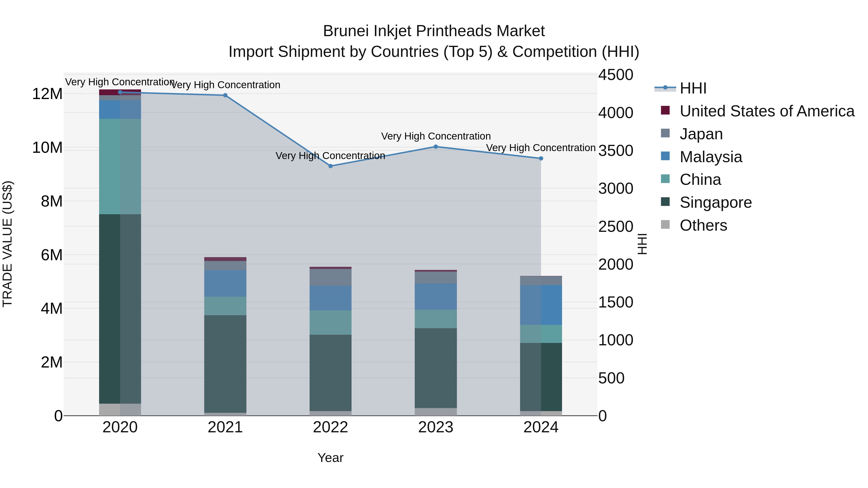Click the chart title Brunei Inkjet Printheads Market
This screenshot has height=488, width=868.
coord(434,31)
